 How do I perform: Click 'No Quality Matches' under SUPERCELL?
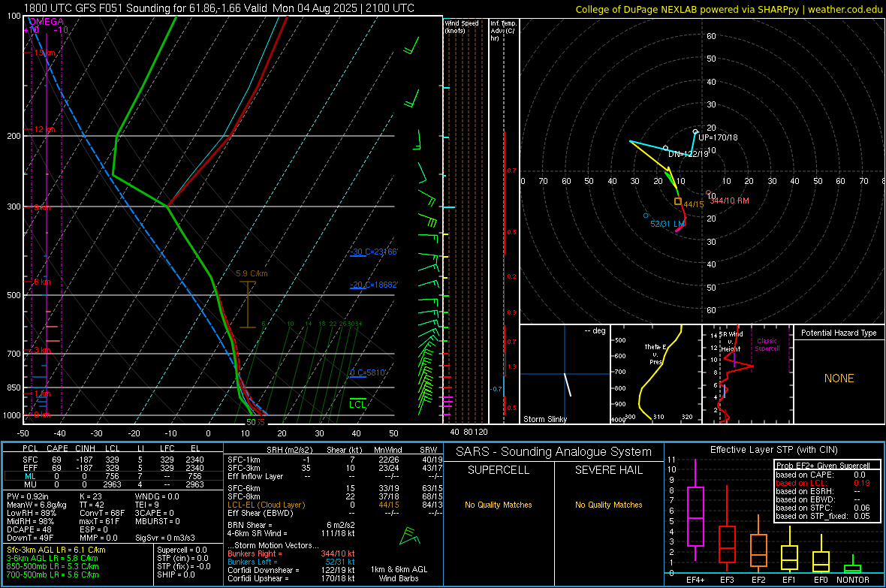pyautogui.click(x=499, y=505)
